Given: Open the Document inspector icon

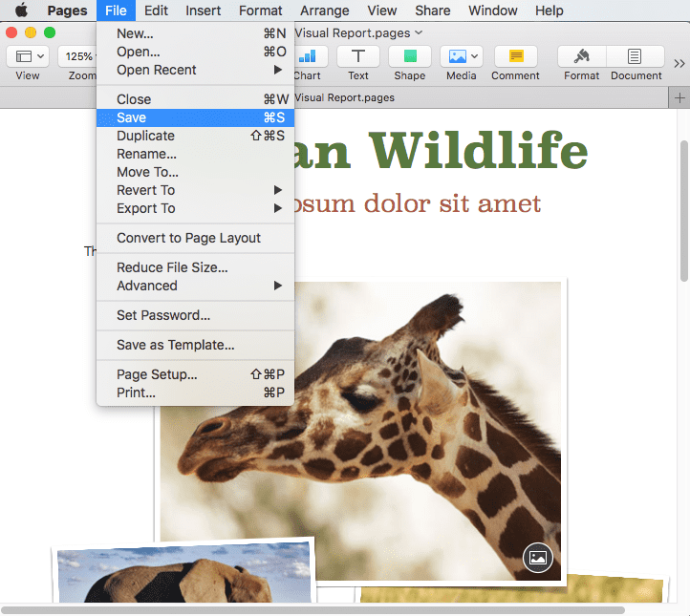Looking at the screenshot, I should (x=636, y=56).
